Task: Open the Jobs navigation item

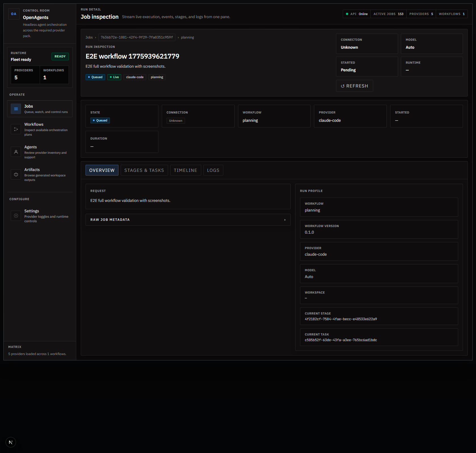Action: tap(40, 109)
